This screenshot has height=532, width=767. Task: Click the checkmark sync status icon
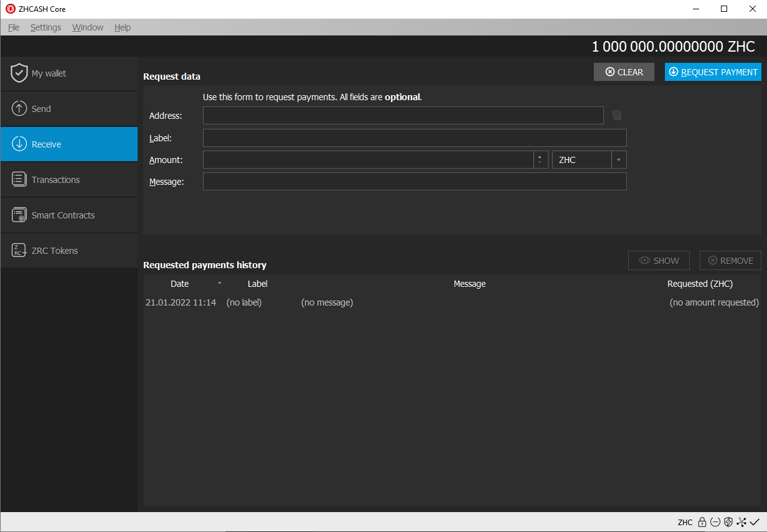[755, 522]
